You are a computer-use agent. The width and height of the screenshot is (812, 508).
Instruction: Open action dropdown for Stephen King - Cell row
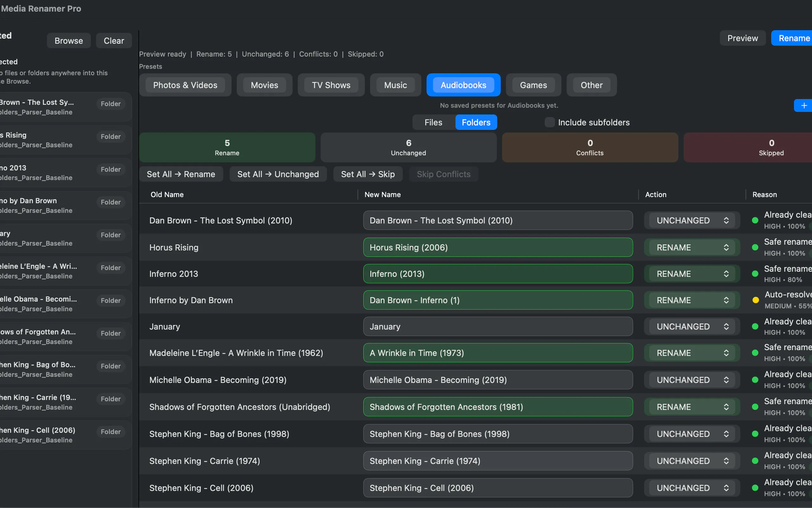pyautogui.click(x=692, y=488)
